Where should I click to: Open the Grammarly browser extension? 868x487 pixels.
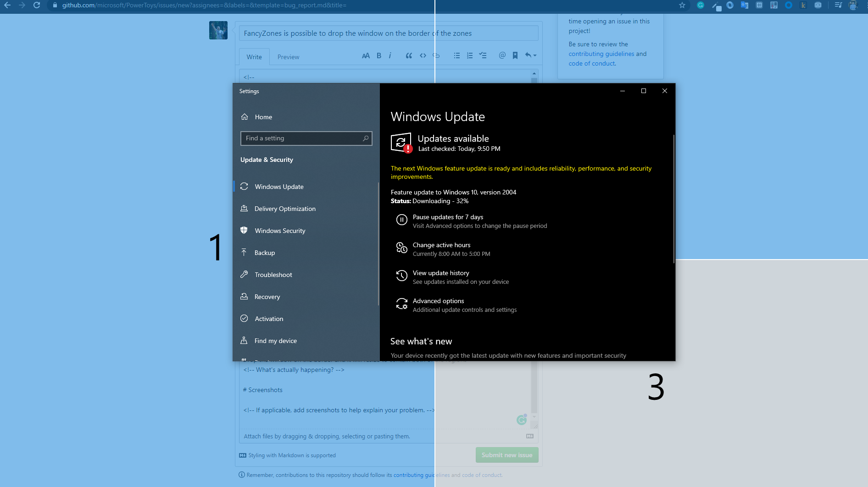pyautogui.click(x=701, y=6)
